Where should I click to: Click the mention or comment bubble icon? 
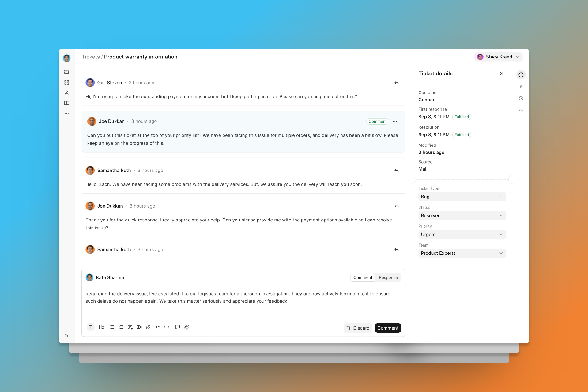(177, 327)
